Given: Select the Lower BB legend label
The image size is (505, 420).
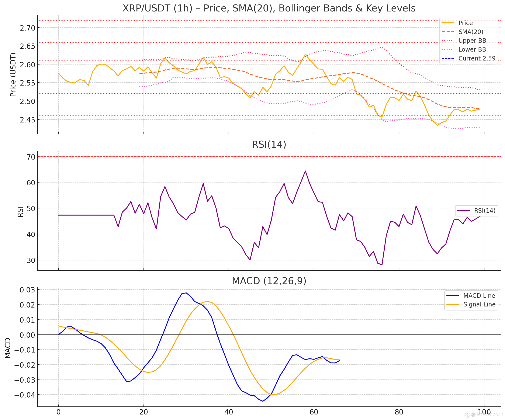Looking at the screenshot, I should (472, 49).
